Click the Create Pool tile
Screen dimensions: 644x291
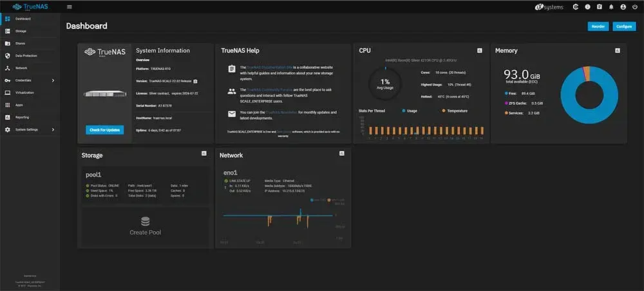coord(145,225)
